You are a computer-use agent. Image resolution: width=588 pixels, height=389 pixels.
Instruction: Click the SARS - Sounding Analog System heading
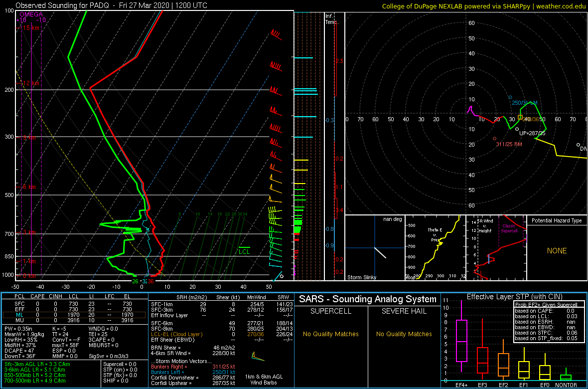click(x=368, y=299)
